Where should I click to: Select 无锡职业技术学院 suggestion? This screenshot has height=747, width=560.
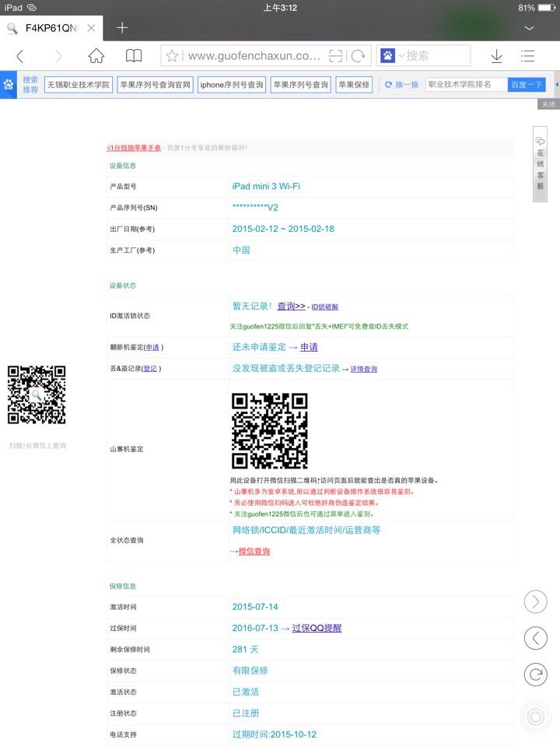pyautogui.click(x=79, y=85)
